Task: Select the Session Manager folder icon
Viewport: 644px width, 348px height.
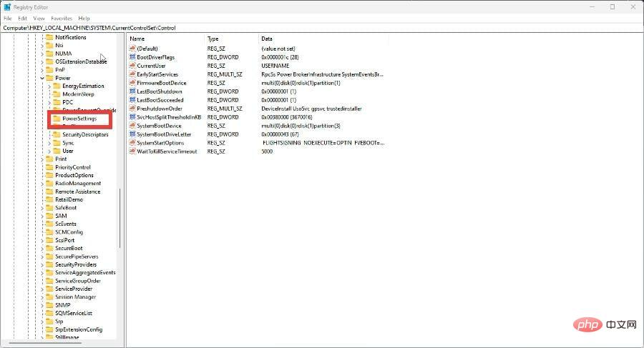Action: pyautogui.click(x=49, y=297)
